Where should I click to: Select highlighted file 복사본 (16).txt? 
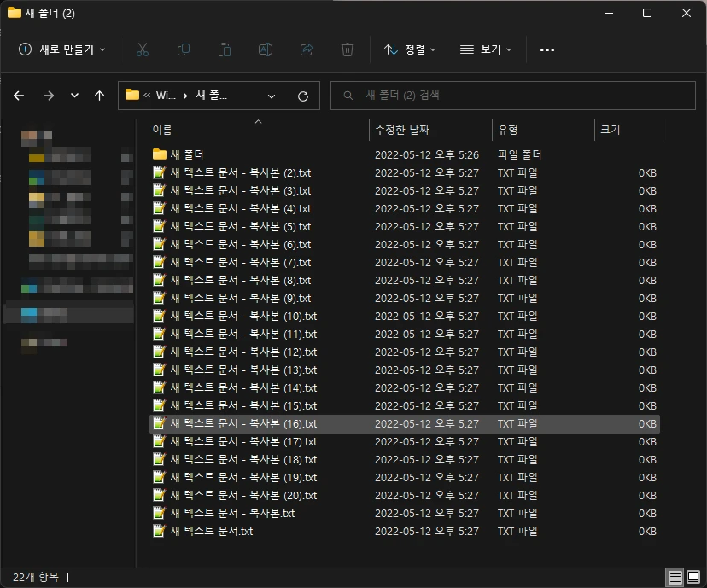point(405,424)
